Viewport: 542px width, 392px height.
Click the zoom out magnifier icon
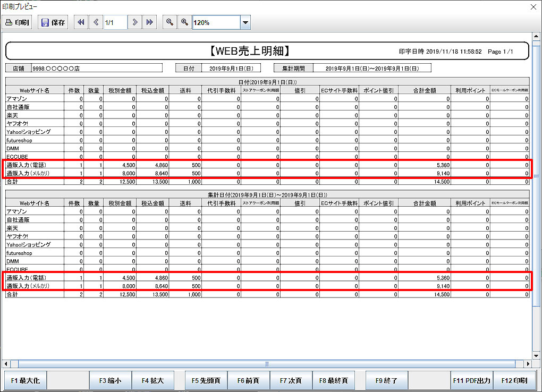[x=170, y=22]
